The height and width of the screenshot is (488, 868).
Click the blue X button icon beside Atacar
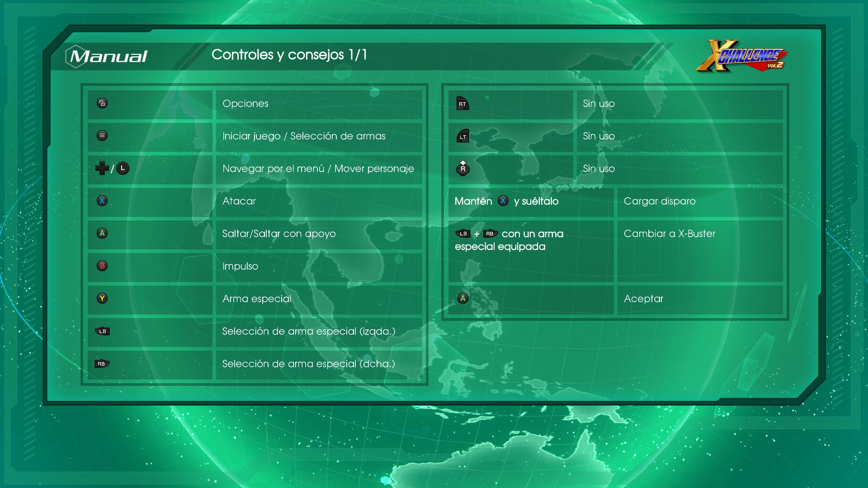(102, 201)
